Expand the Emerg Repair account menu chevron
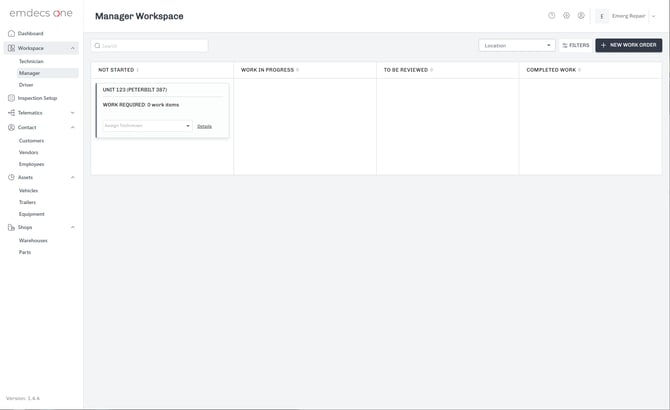 click(x=654, y=16)
